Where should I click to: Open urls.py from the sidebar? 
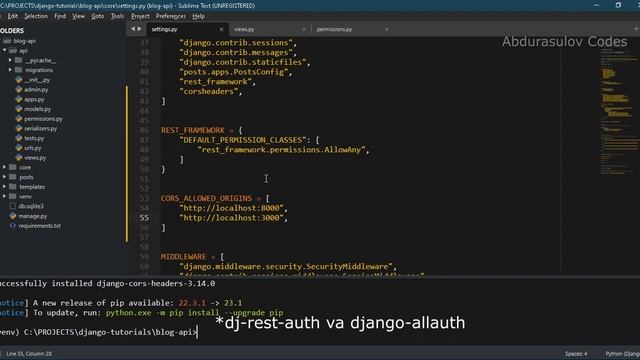coord(33,148)
